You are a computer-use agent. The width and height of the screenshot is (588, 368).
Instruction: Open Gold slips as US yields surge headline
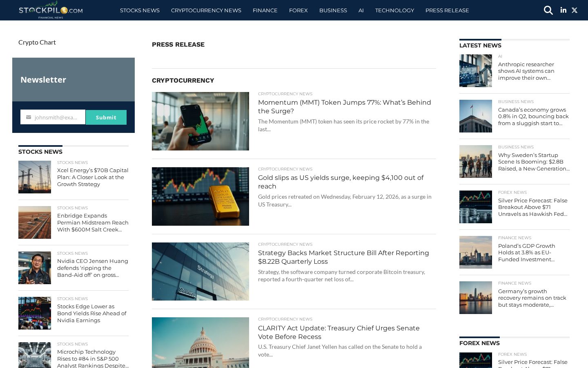click(x=341, y=182)
